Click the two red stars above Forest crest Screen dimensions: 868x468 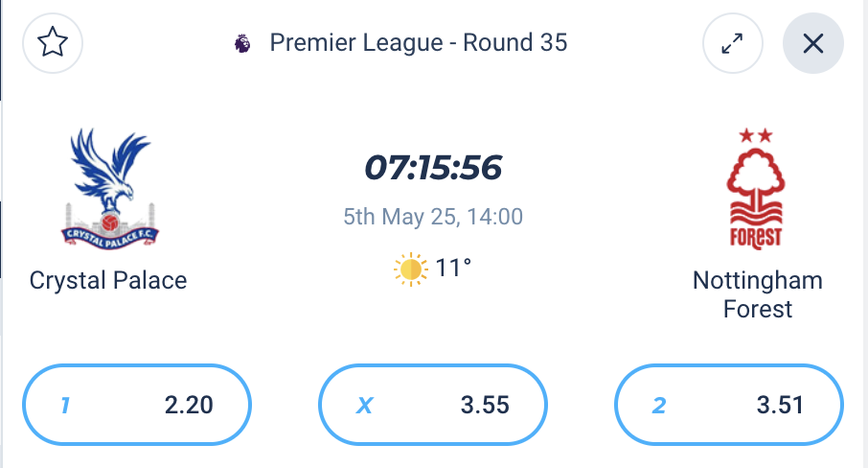756,135
